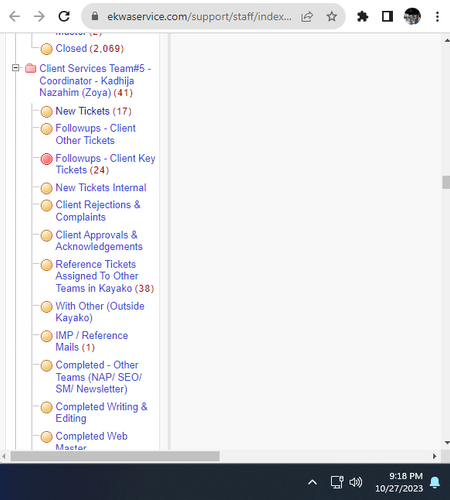Open the Extensions puzzle icon
The height and width of the screenshot is (500, 450).
362,16
